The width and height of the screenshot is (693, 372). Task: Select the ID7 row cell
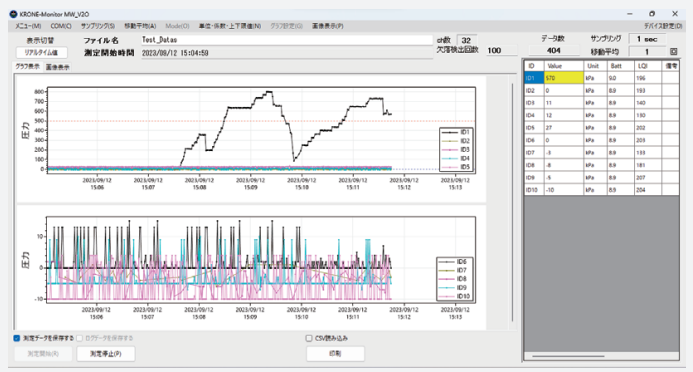pos(534,152)
